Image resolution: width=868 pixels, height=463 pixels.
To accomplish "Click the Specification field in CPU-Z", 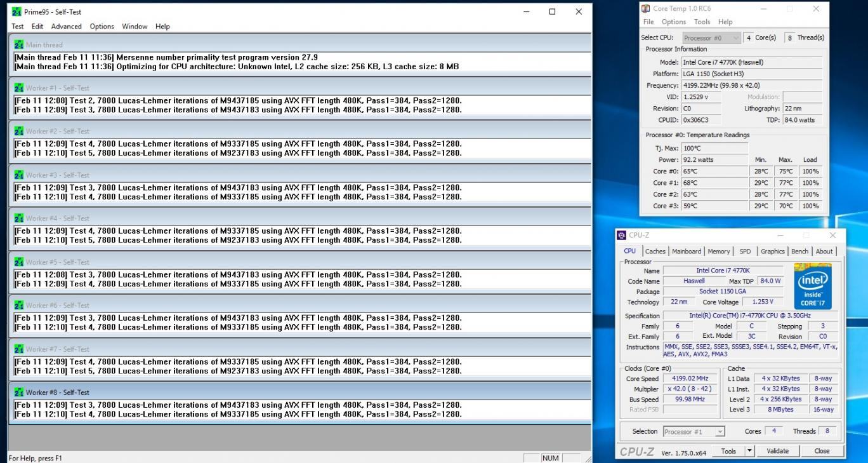I will point(751,316).
